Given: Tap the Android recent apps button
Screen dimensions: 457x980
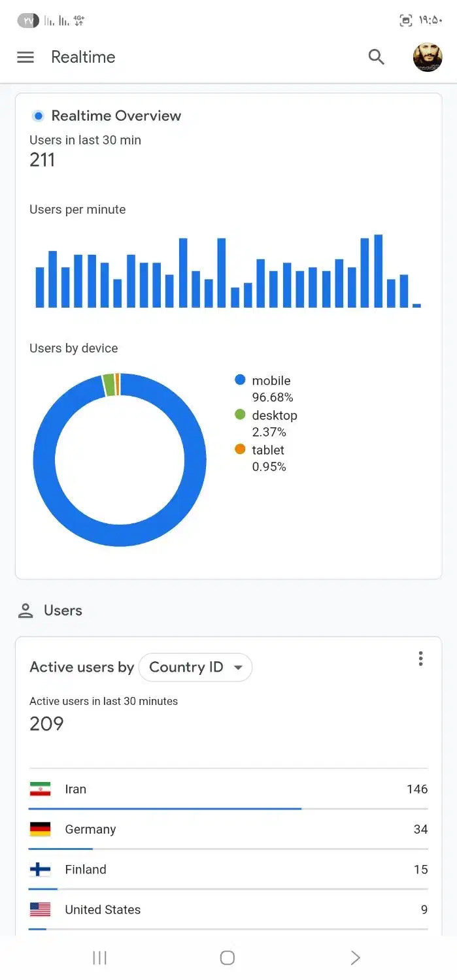Looking at the screenshot, I should tap(99, 958).
